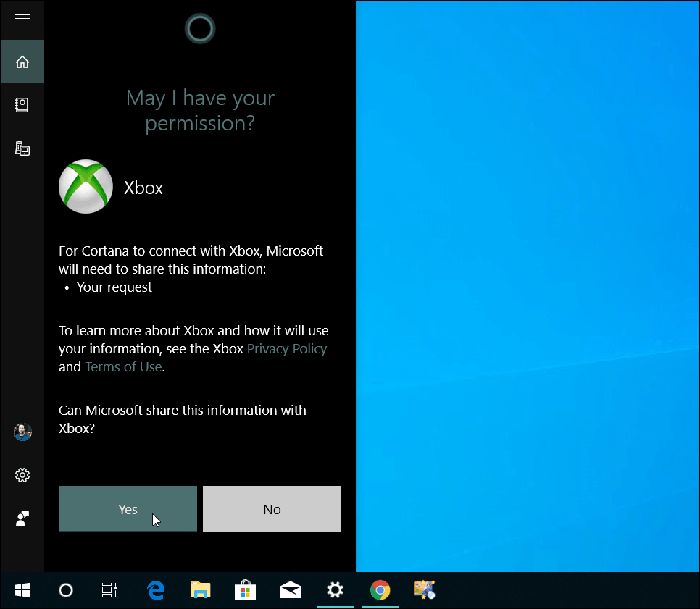Open Cortana Settings gear

22,475
